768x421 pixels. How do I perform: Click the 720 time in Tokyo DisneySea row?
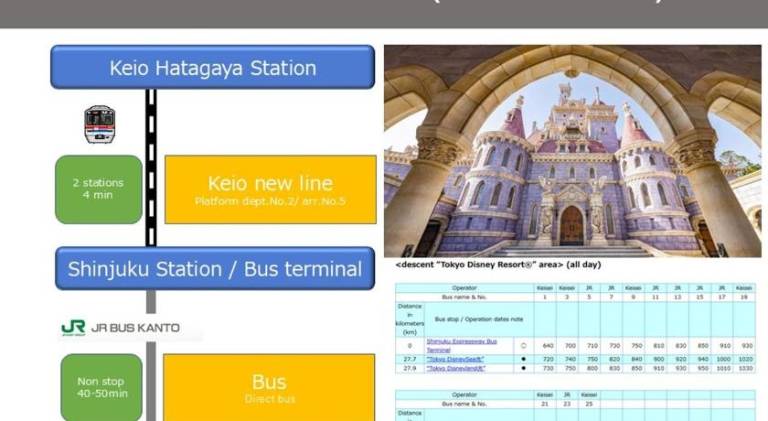548,359
